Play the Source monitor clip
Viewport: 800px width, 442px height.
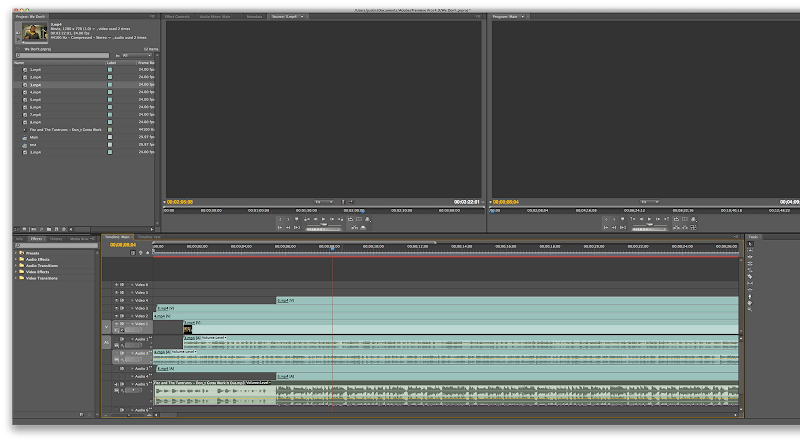323,219
